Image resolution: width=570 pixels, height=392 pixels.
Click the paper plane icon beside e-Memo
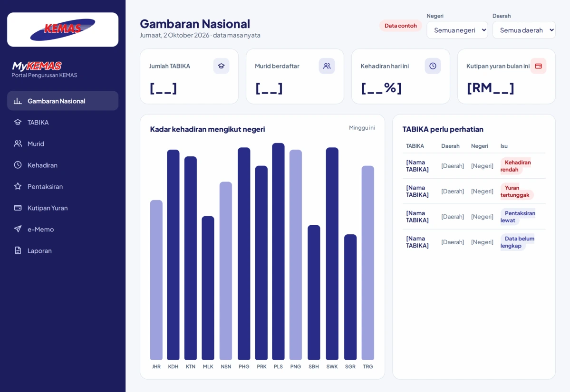pyautogui.click(x=18, y=229)
